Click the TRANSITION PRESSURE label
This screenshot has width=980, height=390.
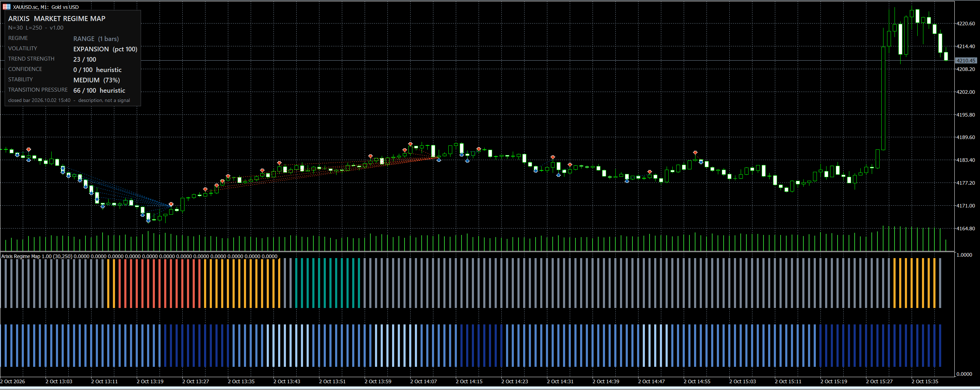click(38, 89)
